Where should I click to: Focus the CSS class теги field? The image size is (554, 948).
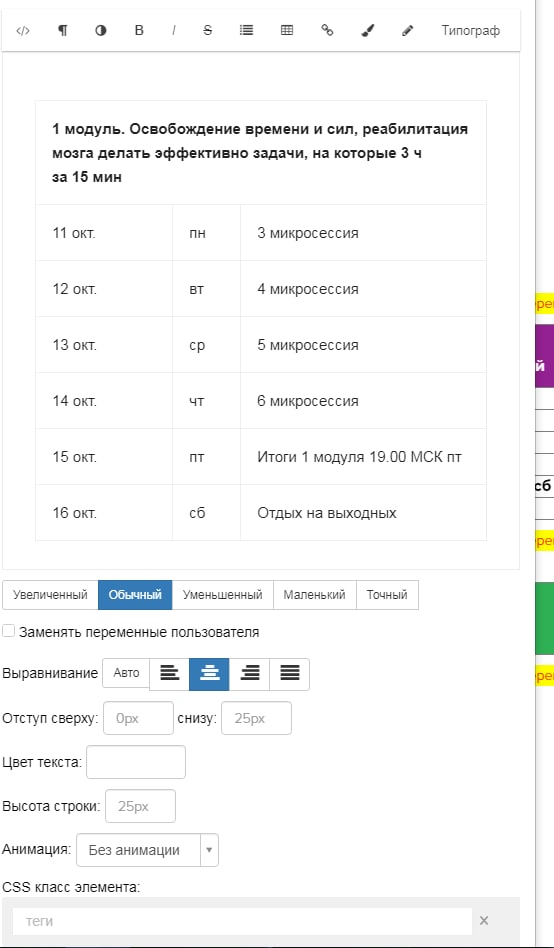tap(242, 921)
